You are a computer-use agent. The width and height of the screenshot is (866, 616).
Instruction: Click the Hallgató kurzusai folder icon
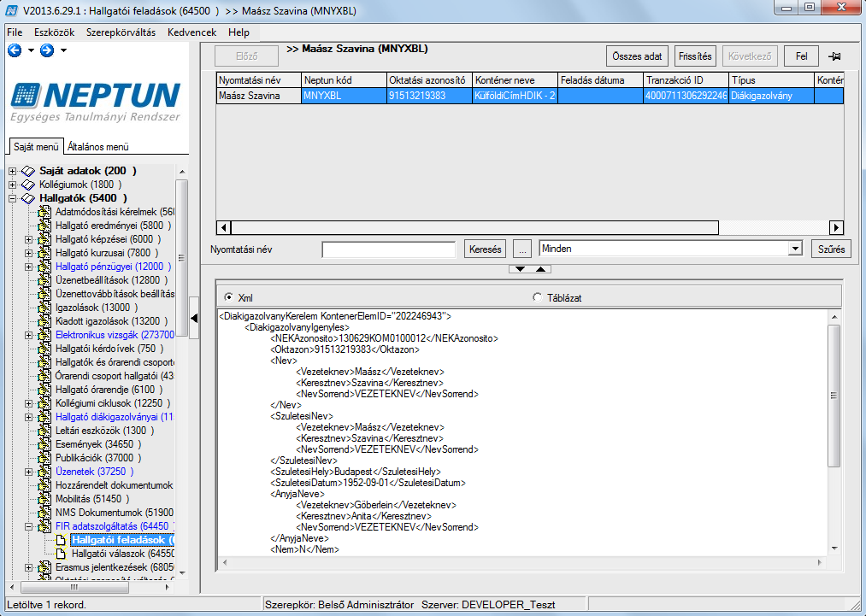(x=44, y=254)
